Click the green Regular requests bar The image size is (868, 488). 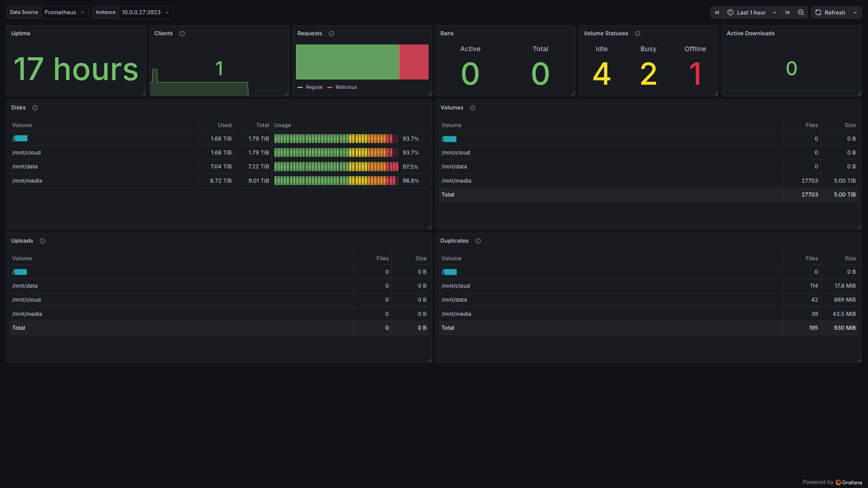(x=348, y=62)
